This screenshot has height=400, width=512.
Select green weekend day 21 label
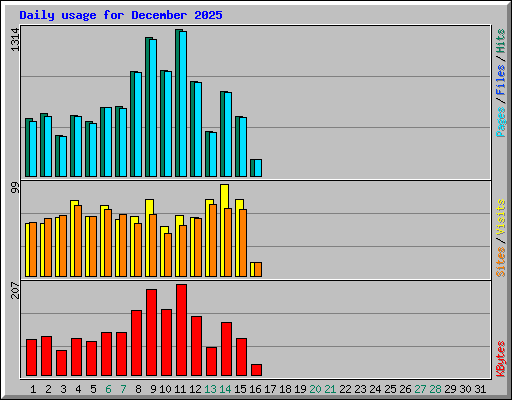tap(330, 389)
